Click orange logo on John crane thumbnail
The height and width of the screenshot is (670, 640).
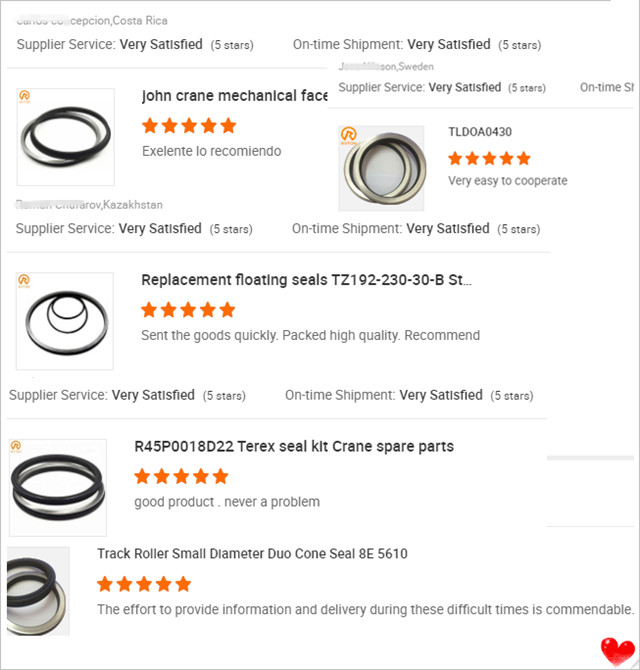24,97
